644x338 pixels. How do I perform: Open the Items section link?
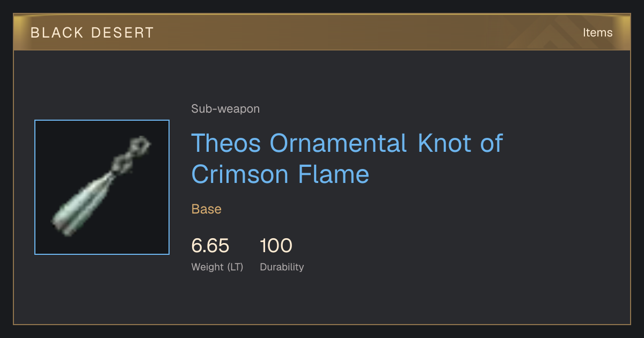(597, 33)
